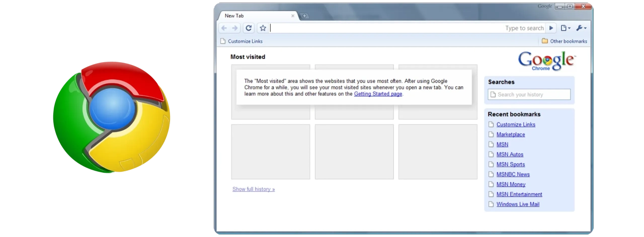The width and height of the screenshot is (644, 237).
Task: Click the Searches heading
Action: point(501,82)
